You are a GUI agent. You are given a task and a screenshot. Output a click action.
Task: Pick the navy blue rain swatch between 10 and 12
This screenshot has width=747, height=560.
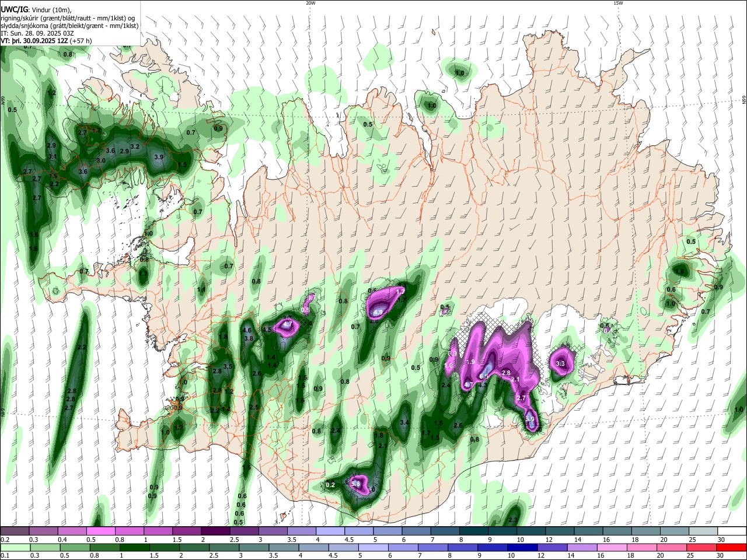pyautogui.click(x=523, y=547)
